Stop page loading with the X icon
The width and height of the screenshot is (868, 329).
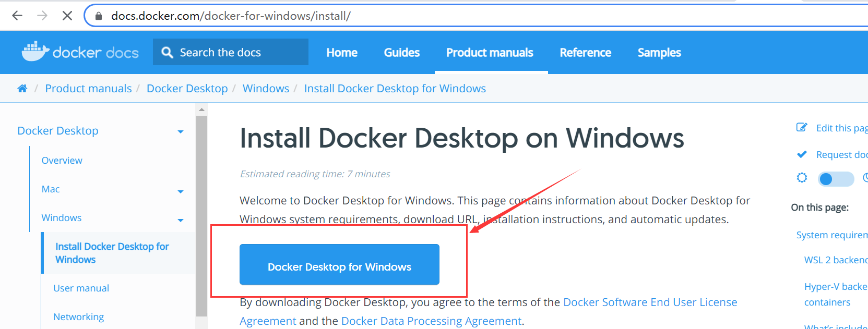(67, 16)
